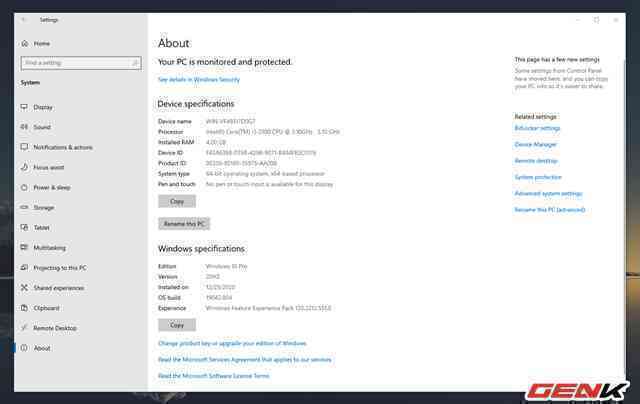Click the Sound speaker icon
The image size is (640, 404).
pyautogui.click(x=24, y=127)
